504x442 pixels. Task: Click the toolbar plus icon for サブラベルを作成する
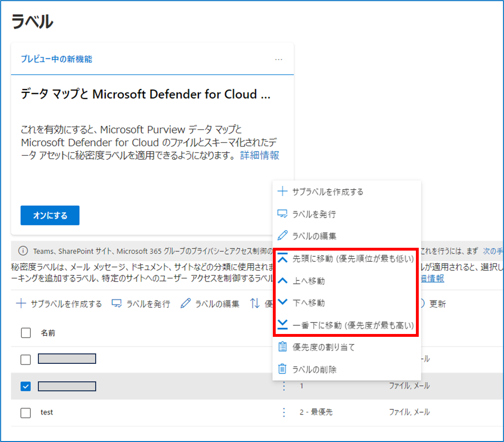[x=21, y=303]
